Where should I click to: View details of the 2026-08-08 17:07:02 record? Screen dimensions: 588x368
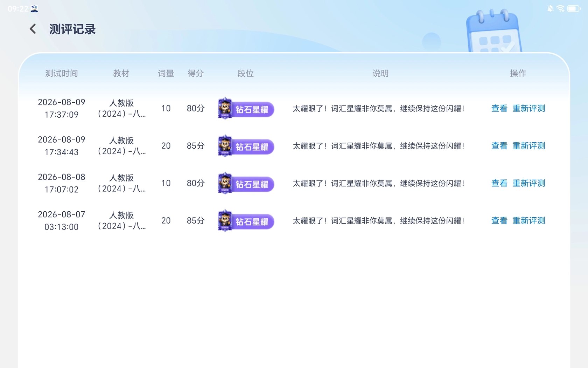click(x=499, y=183)
